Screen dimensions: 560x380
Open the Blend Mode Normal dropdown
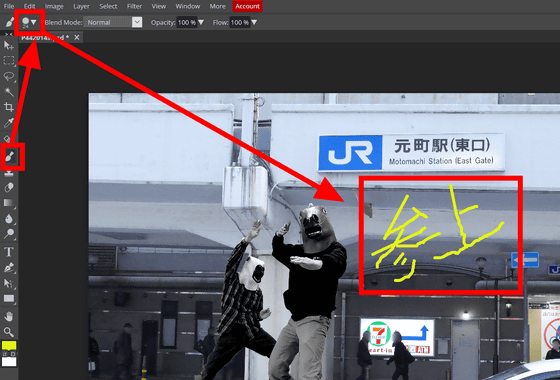(113, 22)
